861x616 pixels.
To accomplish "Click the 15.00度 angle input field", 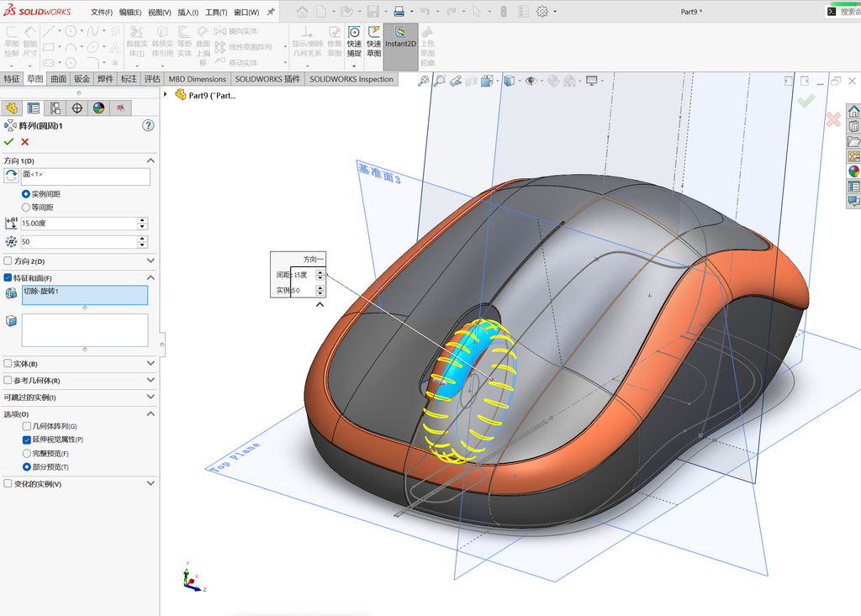I will 78,224.
